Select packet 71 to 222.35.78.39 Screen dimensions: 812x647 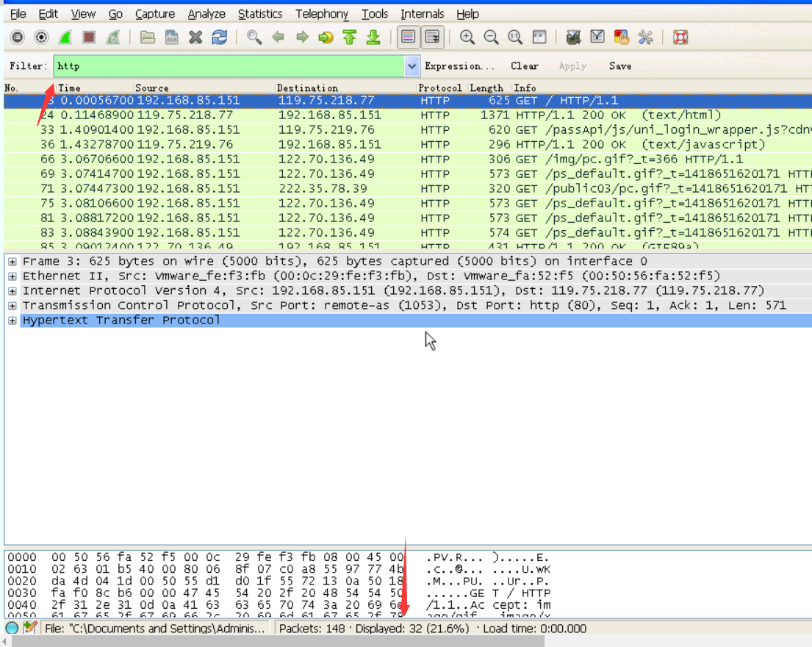[x=408, y=188]
